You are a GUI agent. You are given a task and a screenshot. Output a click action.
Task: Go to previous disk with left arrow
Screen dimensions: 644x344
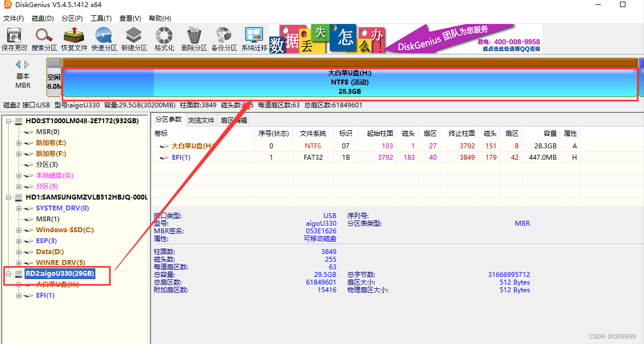(x=18, y=64)
